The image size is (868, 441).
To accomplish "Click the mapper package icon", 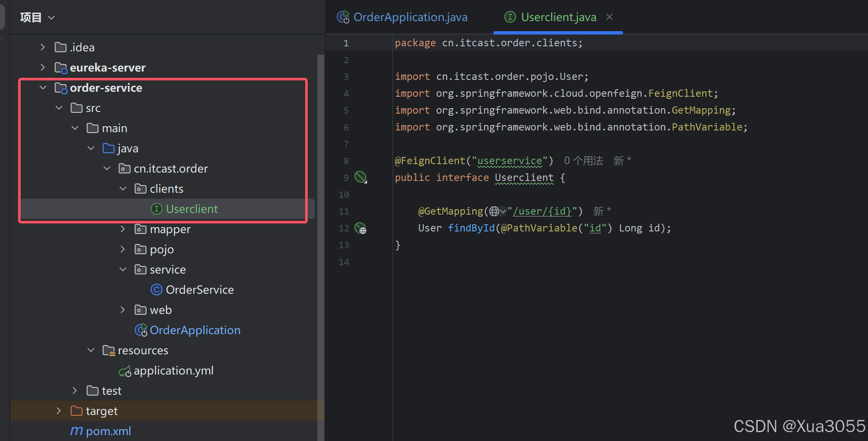I will [141, 229].
